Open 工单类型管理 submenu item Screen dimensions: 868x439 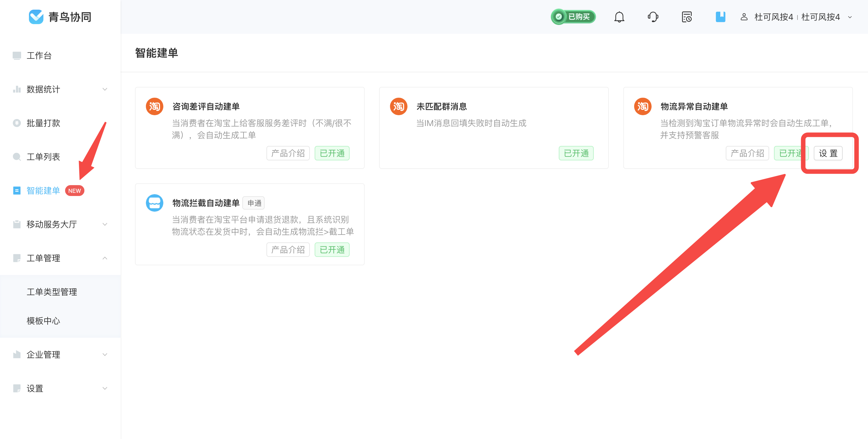[x=60, y=292]
